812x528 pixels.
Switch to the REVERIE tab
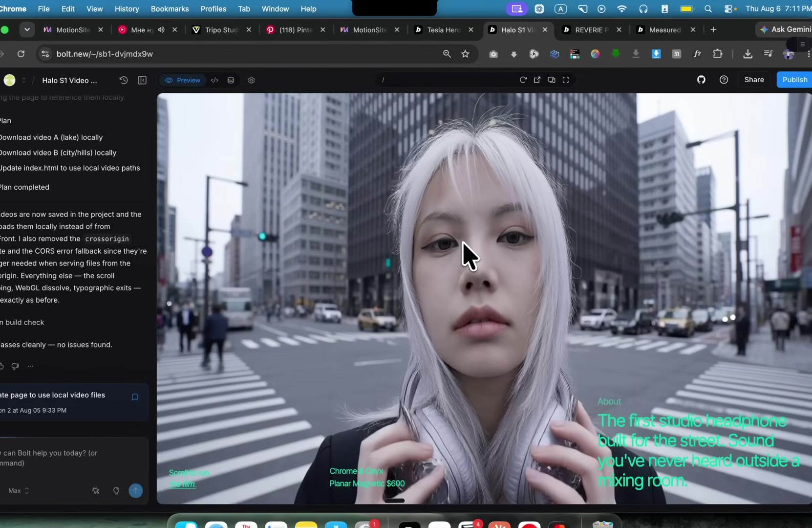(x=592, y=30)
